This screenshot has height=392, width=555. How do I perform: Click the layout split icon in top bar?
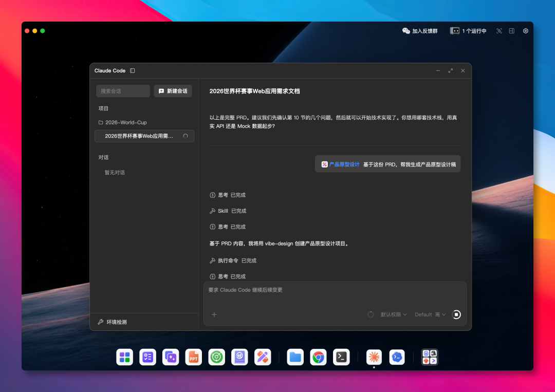coord(511,31)
